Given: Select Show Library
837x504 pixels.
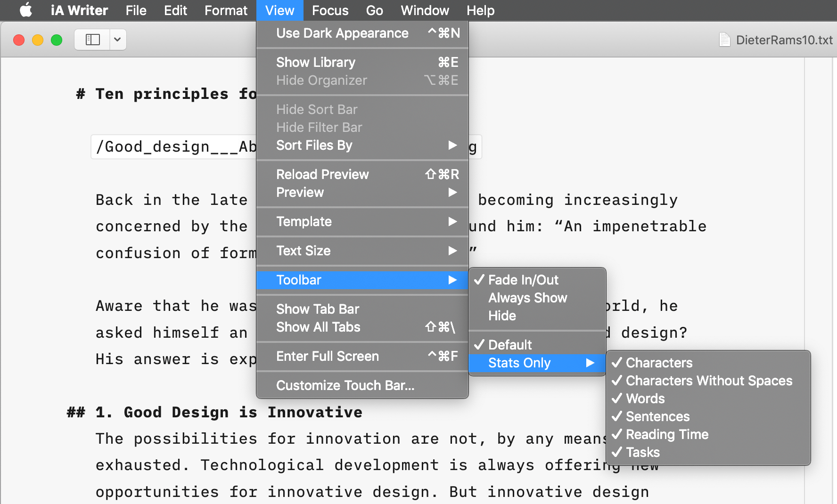Looking at the screenshot, I should click(362, 62).
